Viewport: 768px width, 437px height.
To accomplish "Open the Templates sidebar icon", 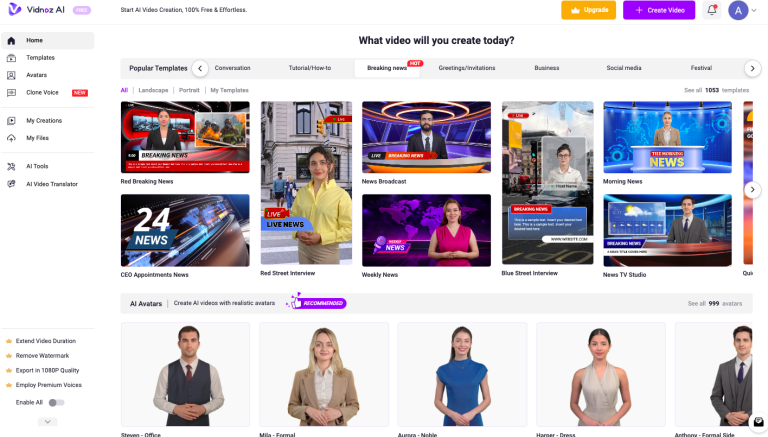I will click(x=11, y=58).
